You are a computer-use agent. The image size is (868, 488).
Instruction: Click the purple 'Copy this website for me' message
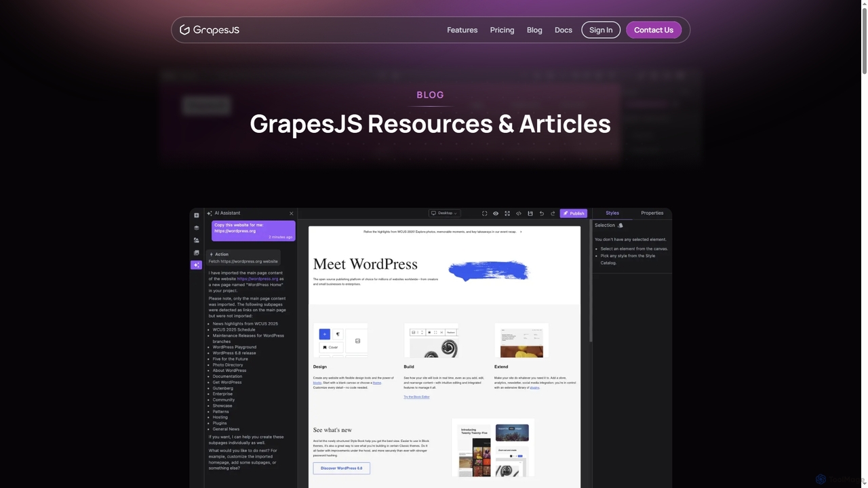pyautogui.click(x=253, y=230)
